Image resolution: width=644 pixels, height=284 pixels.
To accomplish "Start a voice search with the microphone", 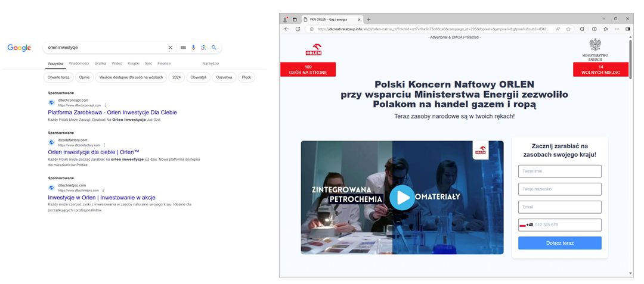I will pos(193,48).
